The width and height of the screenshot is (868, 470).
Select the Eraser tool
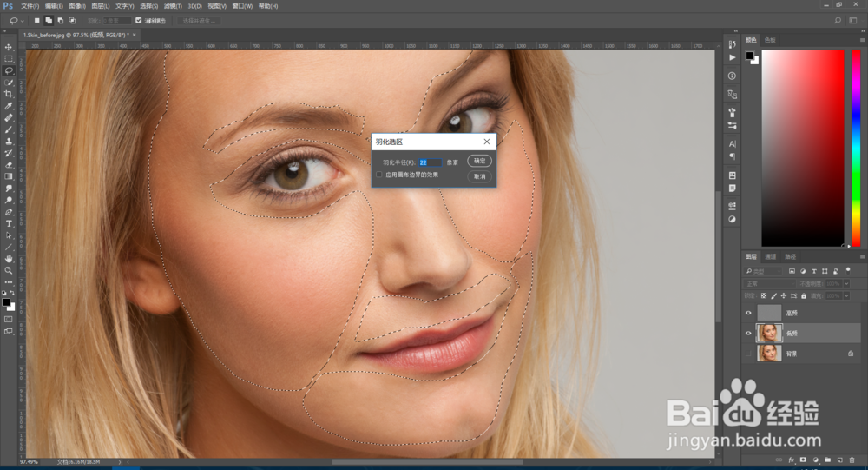click(9, 164)
